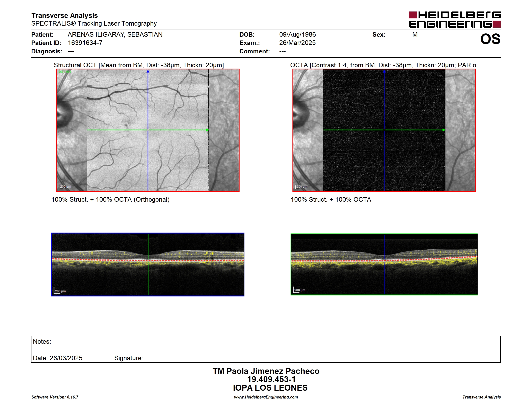Image resolution: width=532 pixels, height=411 pixels.
Task: Click the IOPA LOS LEONES text
Action: pos(270,388)
